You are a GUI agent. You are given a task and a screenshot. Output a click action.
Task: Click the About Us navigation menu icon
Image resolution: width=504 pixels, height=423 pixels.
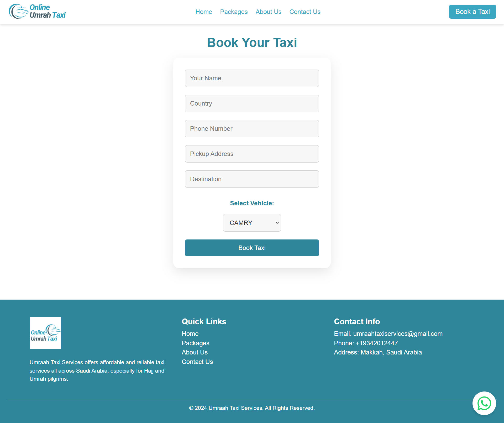coord(269,12)
